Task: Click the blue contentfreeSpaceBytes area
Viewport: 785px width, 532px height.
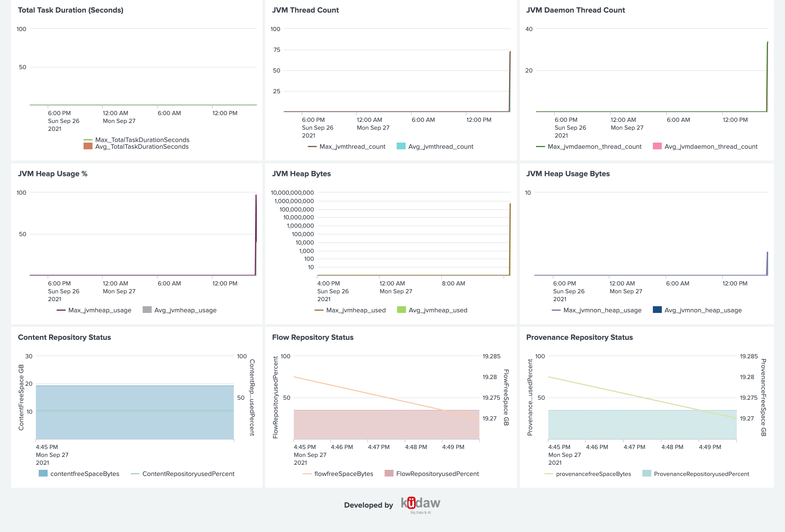Action: [x=135, y=412]
